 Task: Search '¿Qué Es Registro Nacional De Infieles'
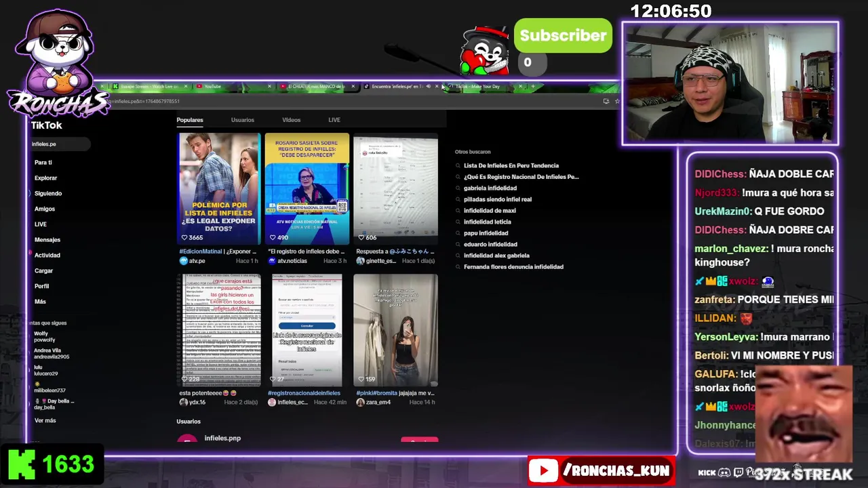(521, 177)
